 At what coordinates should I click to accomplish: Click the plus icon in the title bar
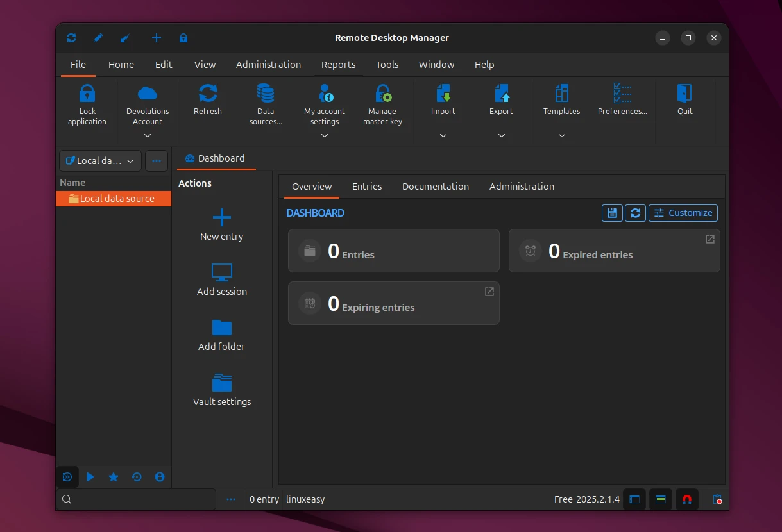(157, 38)
